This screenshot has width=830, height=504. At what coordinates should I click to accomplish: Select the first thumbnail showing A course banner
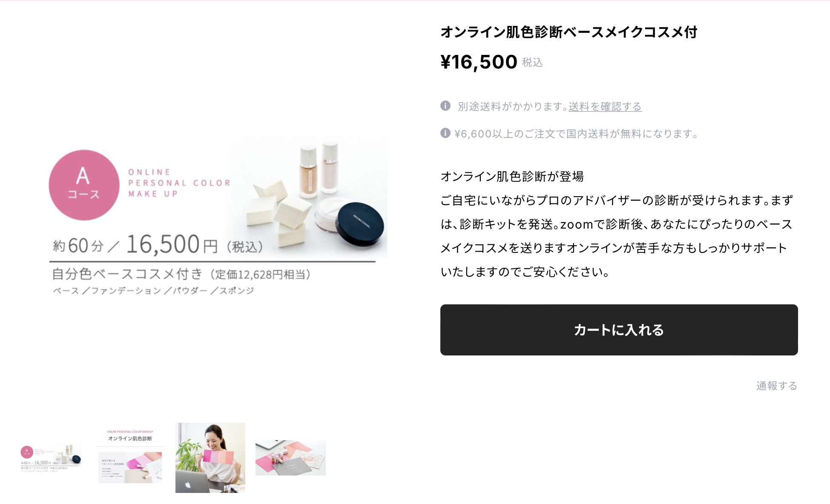(51, 458)
